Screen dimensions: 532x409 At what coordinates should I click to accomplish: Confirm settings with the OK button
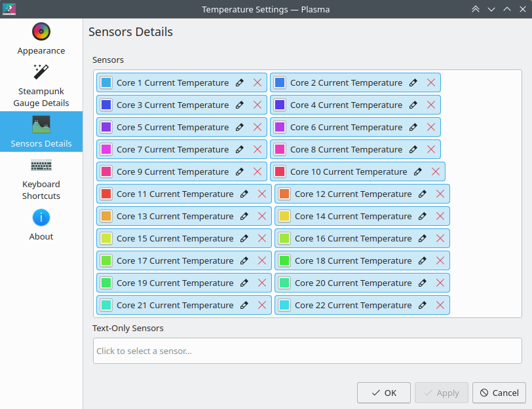pos(384,393)
